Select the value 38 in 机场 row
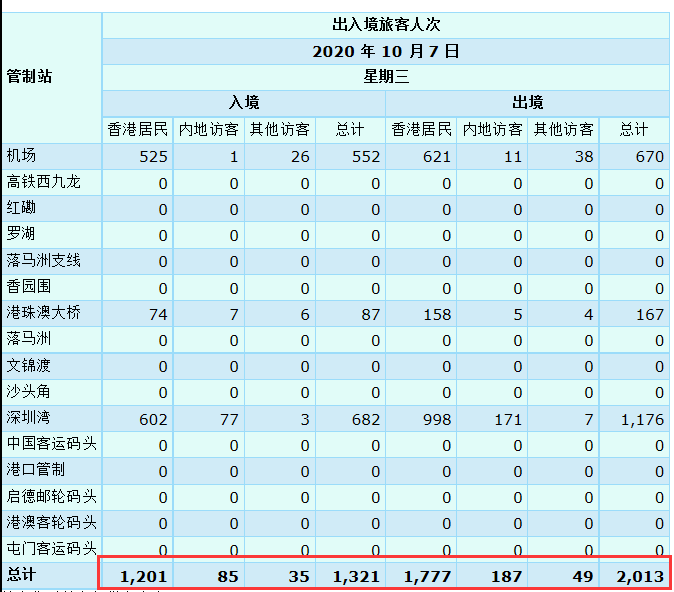 pos(584,157)
